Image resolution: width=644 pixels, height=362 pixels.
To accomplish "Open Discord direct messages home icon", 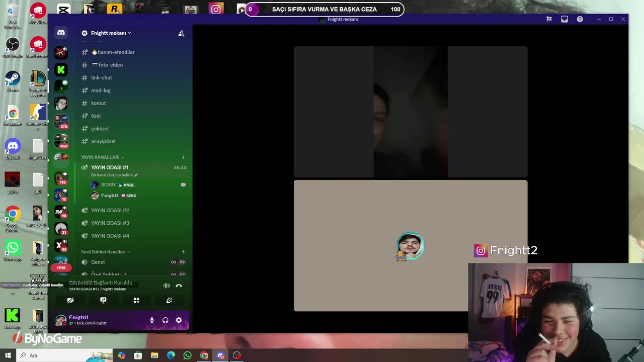I will coord(61,33).
